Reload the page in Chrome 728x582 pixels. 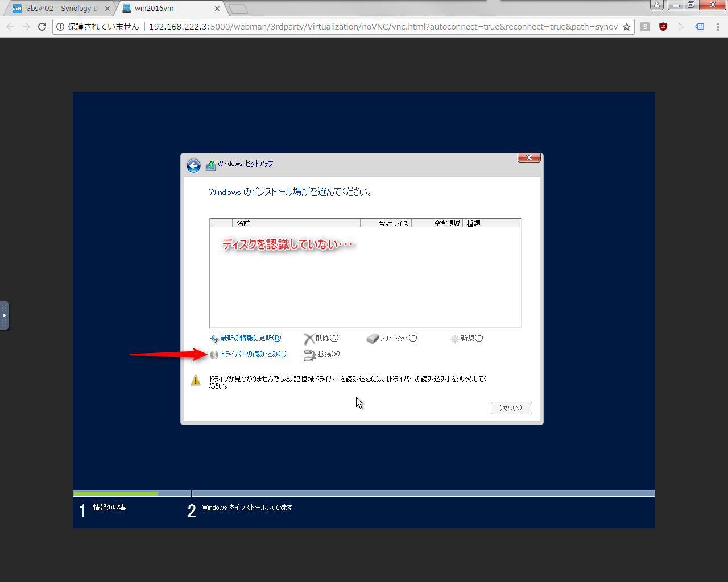click(x=42, y=27)
